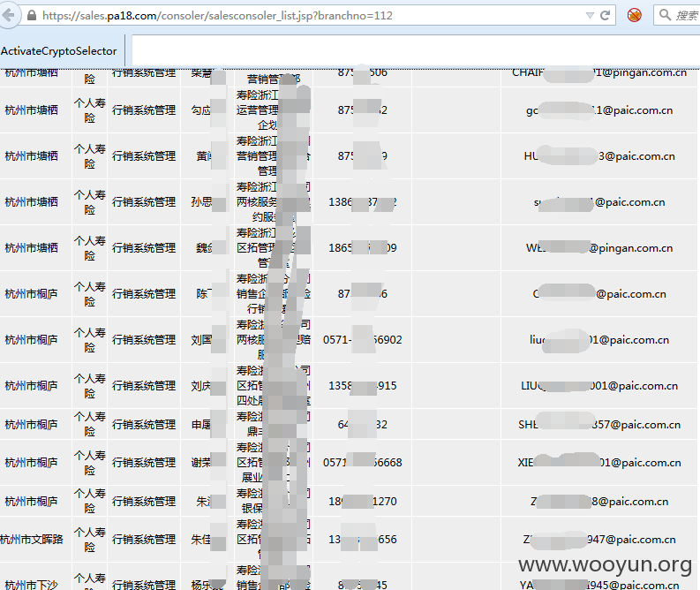This screenshot has width=700, height=590.
Task: Click the WE…@pingan.com.cn email cell
Action: pyautogui.click(x=599, y=247)
